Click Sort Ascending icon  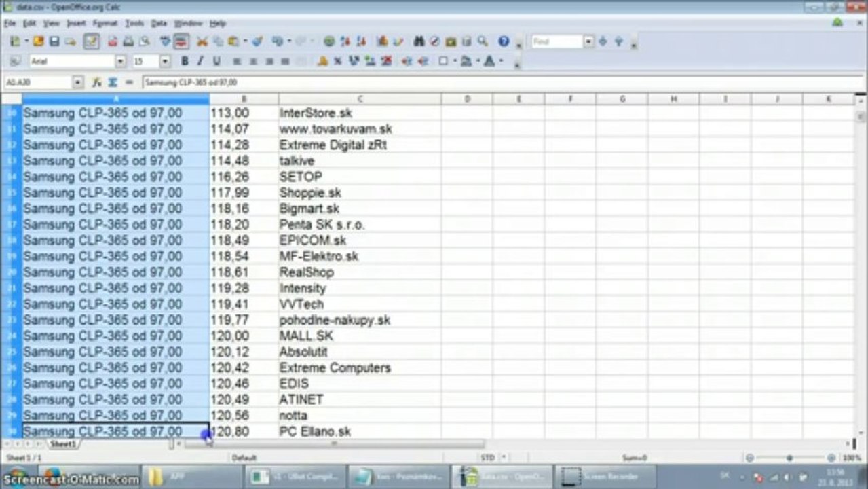345,41
